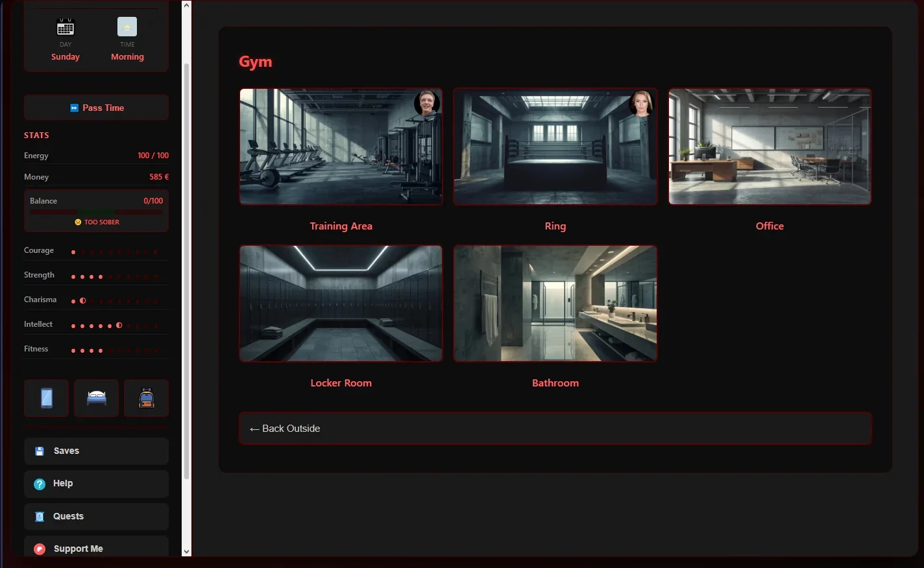Click the Training Area label
This screenshot has width=924, height=568.
click(341, 226)
